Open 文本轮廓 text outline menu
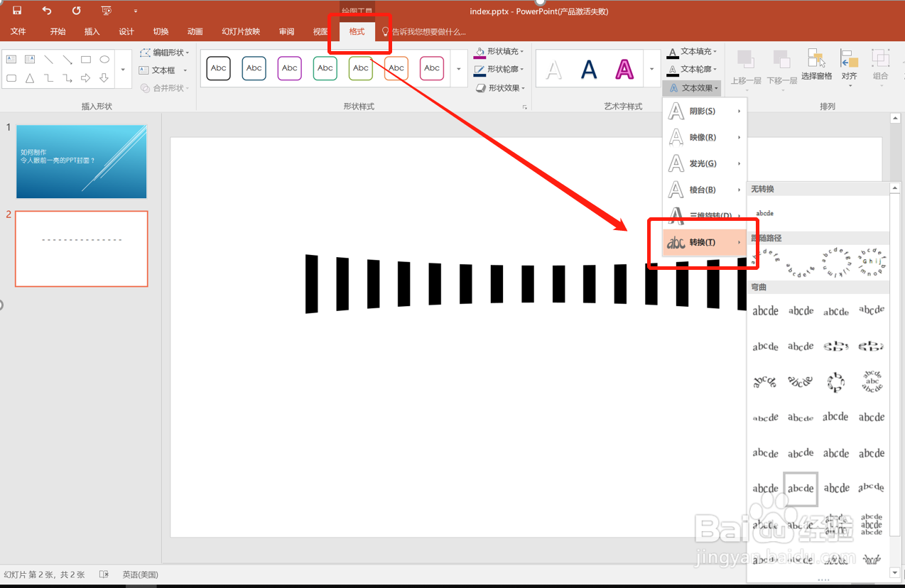The image size is (905, 588). coord(692,70)
